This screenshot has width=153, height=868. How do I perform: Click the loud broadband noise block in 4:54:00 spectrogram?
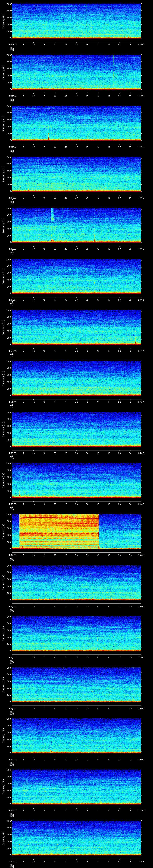(x=59, y=531)
